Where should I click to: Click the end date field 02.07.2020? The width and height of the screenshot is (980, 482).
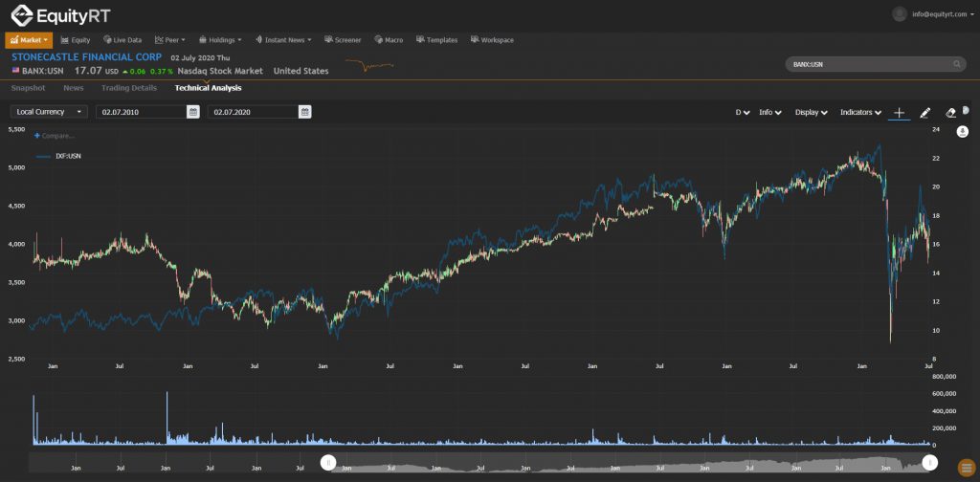[x=253, y=112]
